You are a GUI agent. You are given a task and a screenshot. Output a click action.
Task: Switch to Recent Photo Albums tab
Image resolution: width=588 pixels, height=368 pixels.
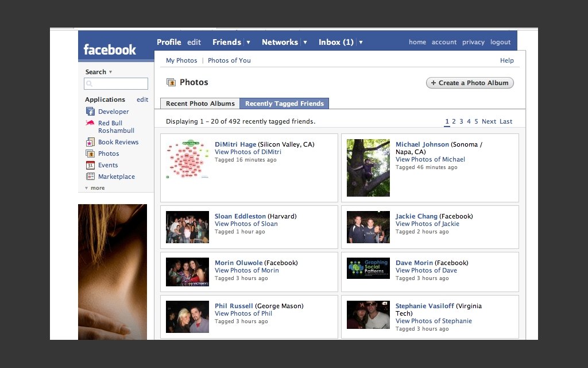tap(200, 103)
